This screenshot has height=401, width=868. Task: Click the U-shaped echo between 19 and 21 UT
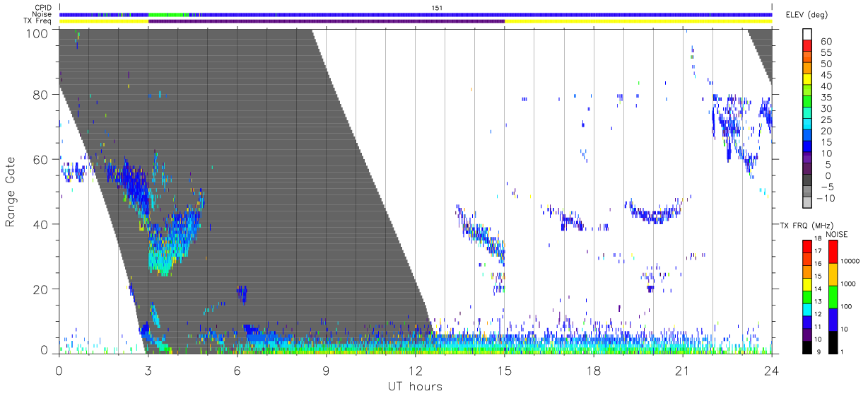click(654, 212)
